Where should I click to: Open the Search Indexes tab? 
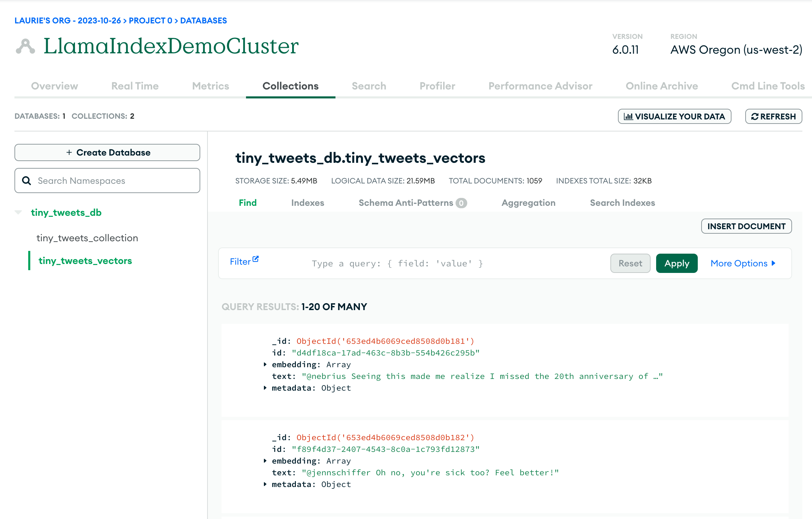click(622, 203)
